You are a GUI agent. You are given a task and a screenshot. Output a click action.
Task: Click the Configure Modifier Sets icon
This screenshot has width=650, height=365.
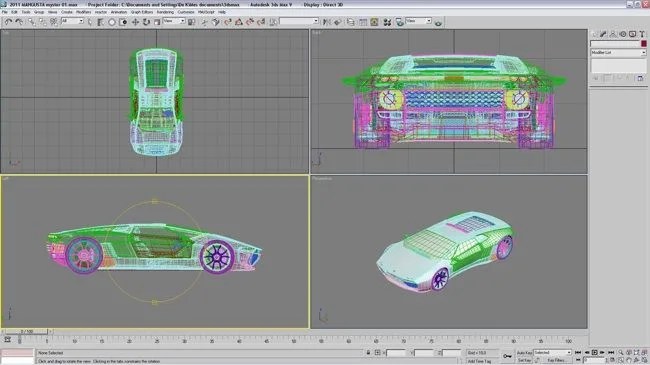click(640, 78)
